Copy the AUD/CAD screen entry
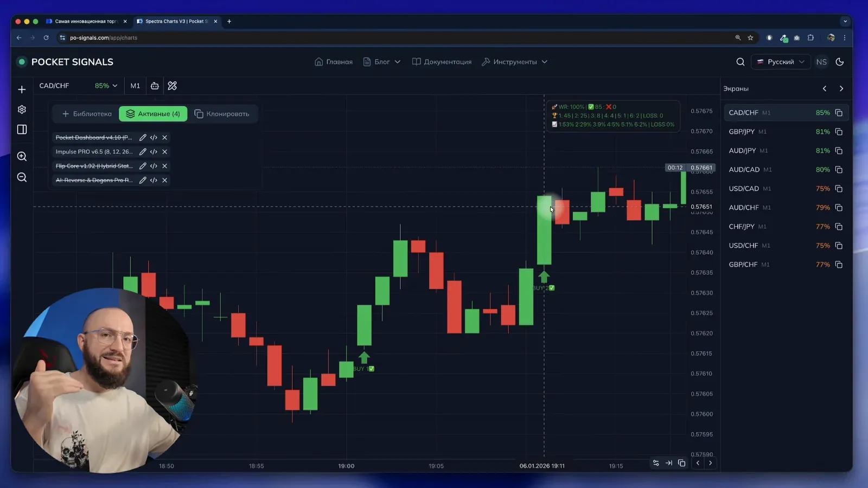The width and height of the screenshot is (868, 488). click(839, 170)
